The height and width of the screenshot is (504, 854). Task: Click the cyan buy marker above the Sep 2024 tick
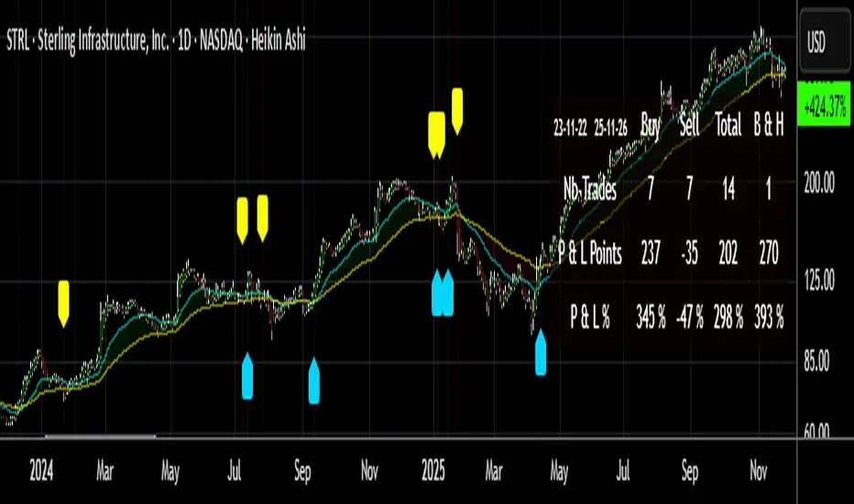click(x=313, y=381)
